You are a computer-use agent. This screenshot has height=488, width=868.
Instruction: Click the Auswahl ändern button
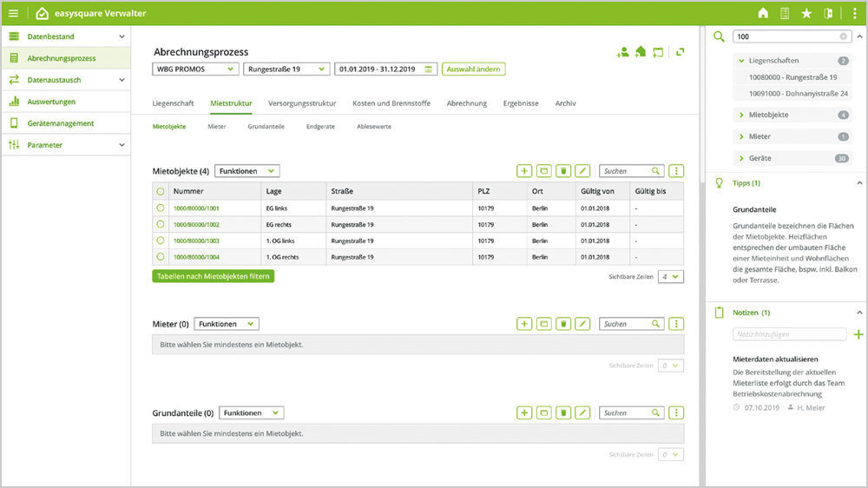(x=472, y=69)
